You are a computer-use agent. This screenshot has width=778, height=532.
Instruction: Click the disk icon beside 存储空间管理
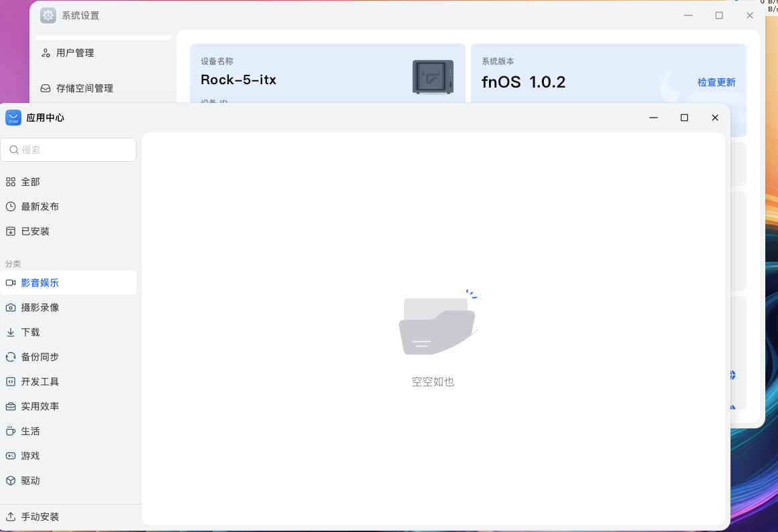(x=45, y=88)
